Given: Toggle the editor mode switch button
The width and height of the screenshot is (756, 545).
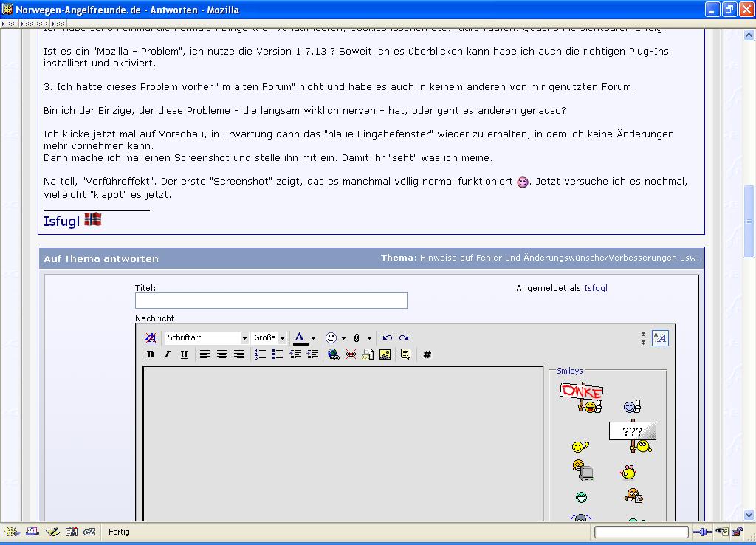Looking at the screenshot, I should click(660, 338).
